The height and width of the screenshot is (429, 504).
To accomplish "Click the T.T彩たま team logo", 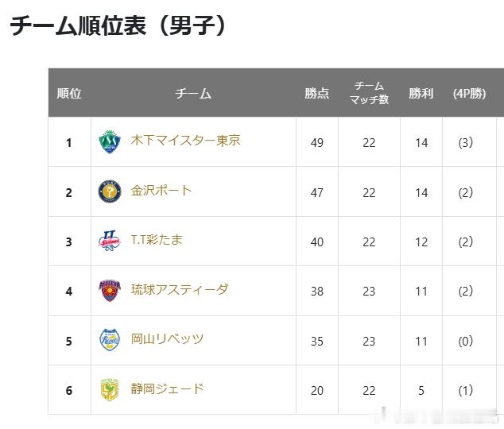I will (108, 241).
